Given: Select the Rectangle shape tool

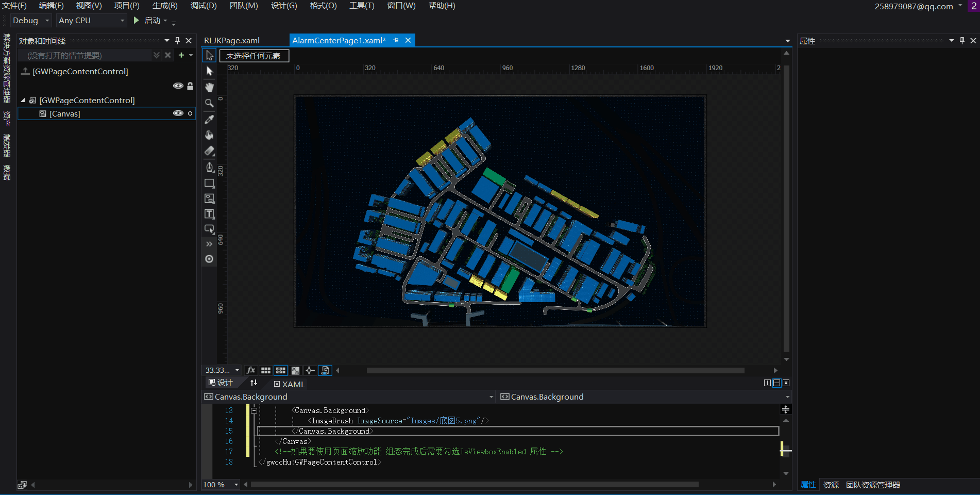Looking at the screenshot, I should coord(209,183).
